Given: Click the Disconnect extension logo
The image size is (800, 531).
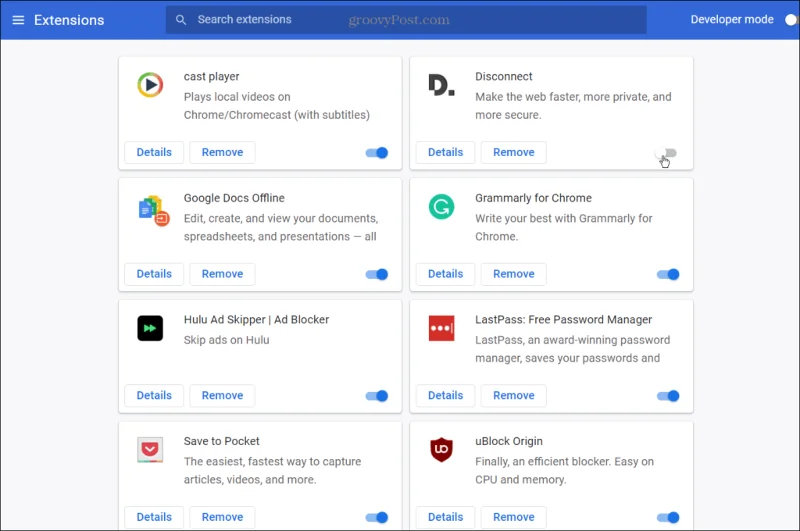Looking at the screenshot, I should point(441,85).
